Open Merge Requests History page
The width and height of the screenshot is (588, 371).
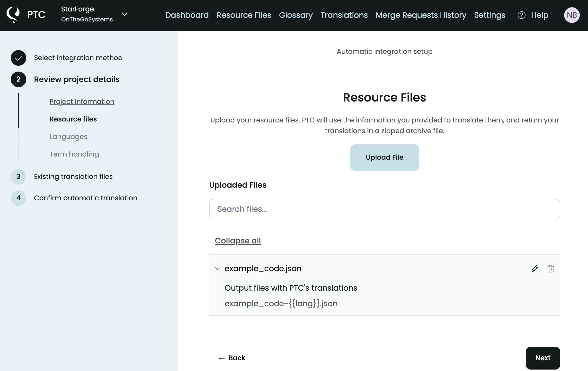pyautogui.click(x=421, y=15)
